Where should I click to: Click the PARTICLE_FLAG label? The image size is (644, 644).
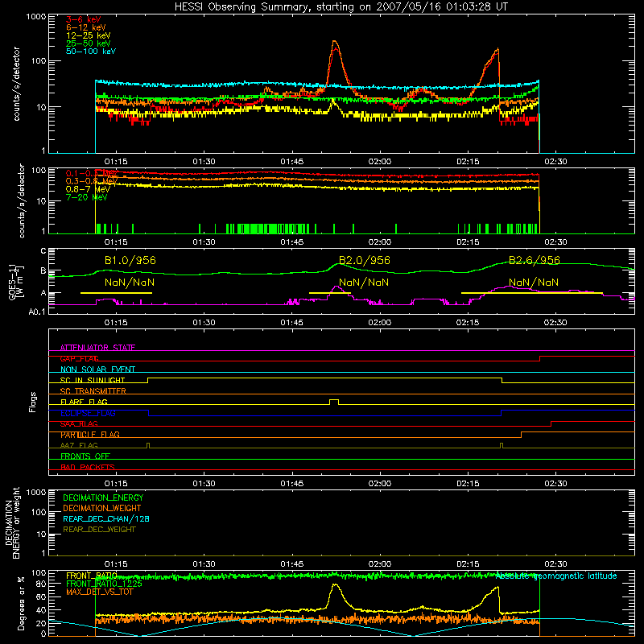90,435
